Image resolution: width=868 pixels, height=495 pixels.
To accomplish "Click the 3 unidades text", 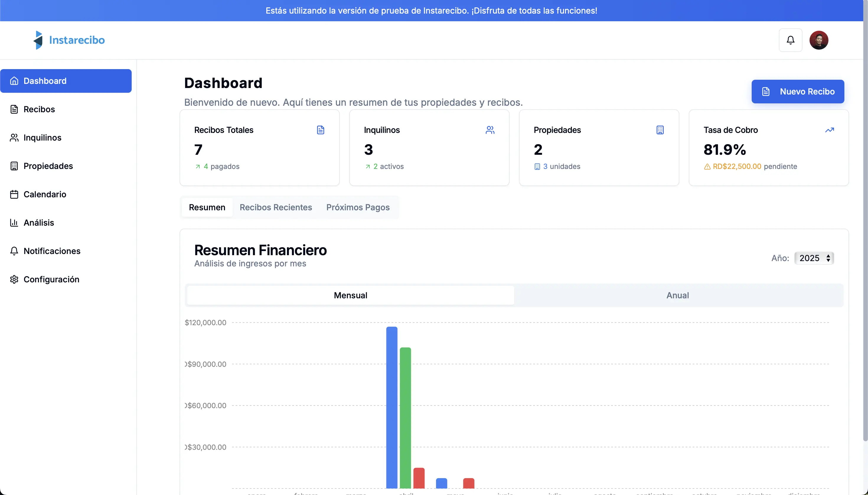I will pos(562,167).
